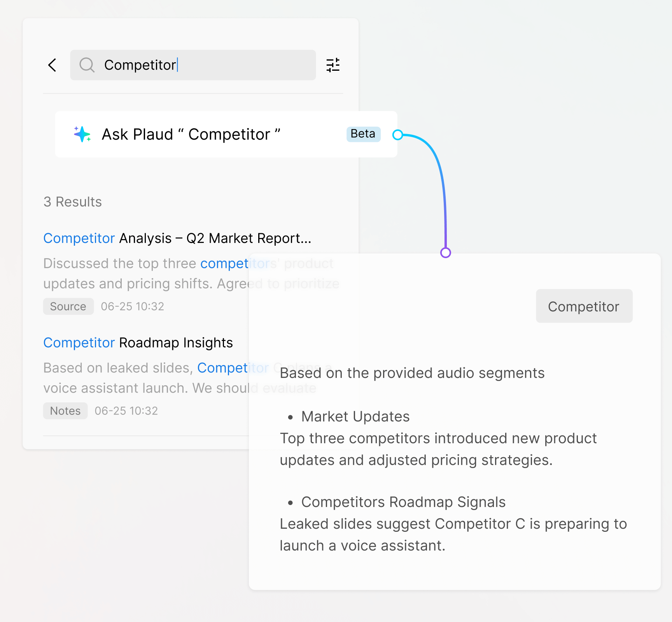672x622 pixels.
Task: Click the Competitors Roadmap Signals bullet heading
Action: (x=403, y=502)
